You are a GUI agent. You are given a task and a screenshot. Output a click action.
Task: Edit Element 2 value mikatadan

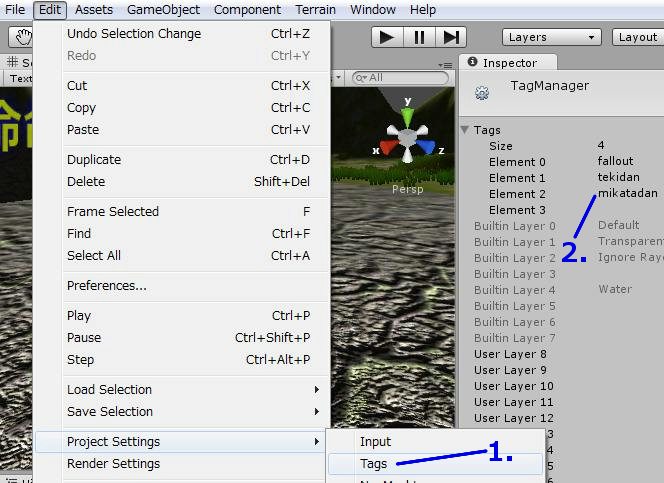629,193
